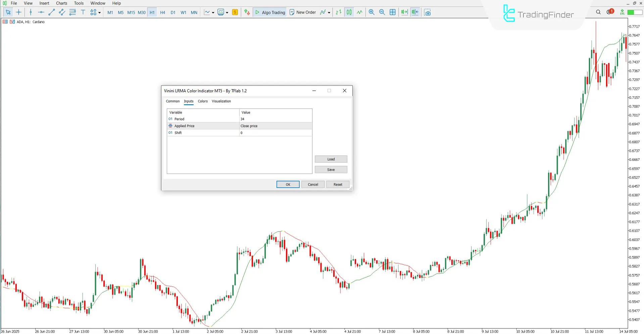Viewport: 644px width, 334px height.
Task: Switch to the Colors tab
Action: 203,101
